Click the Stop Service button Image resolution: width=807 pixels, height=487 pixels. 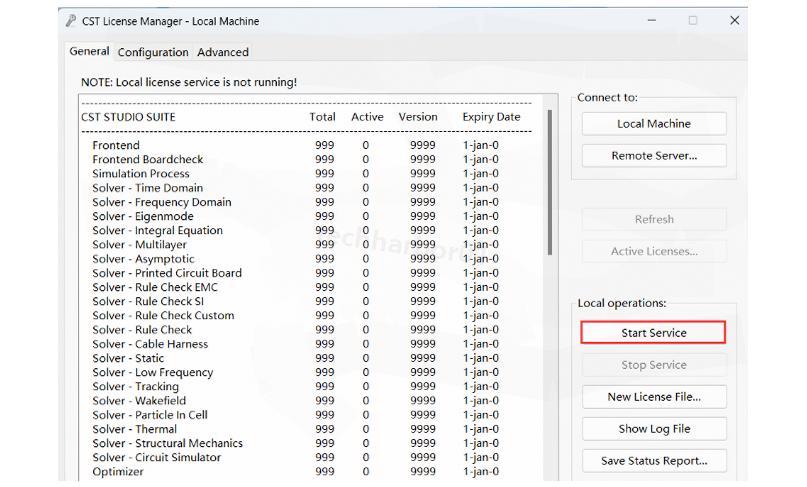pyautogui.click(x=653, y=365)
